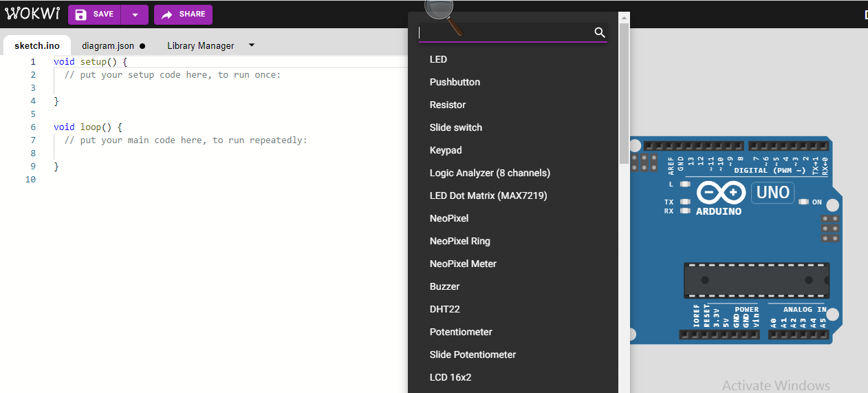
Task: Click the save floppy disk icon
Action: 81,14
